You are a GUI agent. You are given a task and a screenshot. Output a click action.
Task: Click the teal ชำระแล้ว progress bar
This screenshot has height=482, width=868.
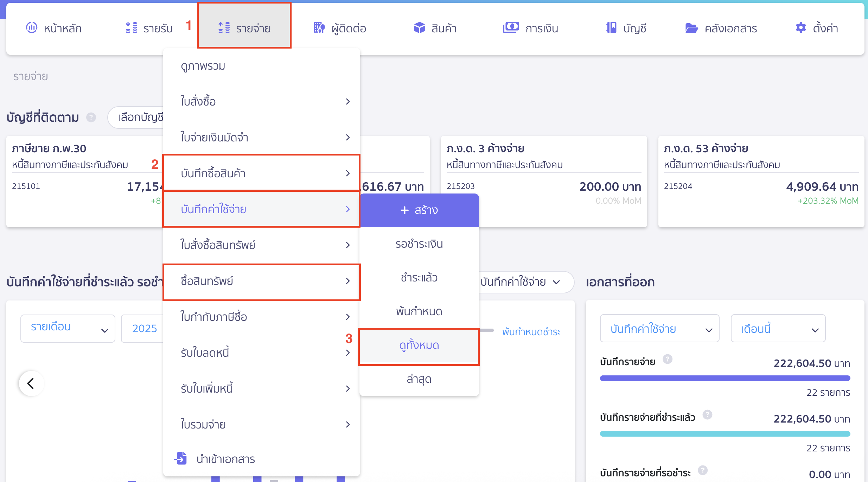pyautogui.click(x=725, y=434)
